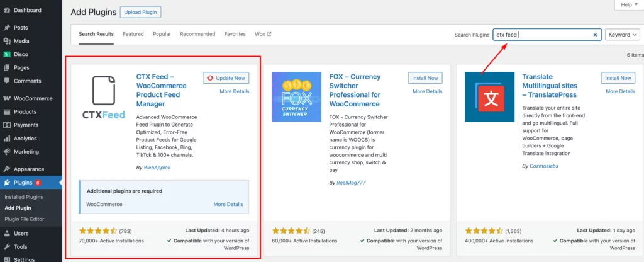Click the Upload Plugin button

tap(140, 12)
